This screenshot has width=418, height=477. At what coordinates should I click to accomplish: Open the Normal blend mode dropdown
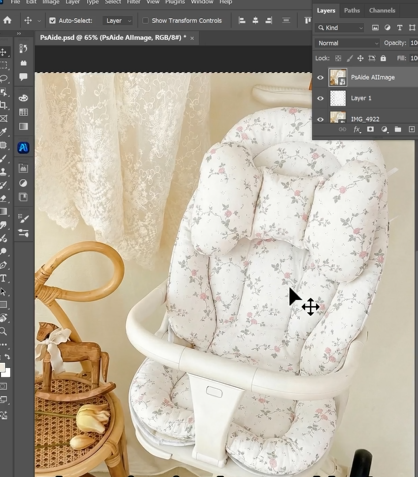[x=347, y=43]
